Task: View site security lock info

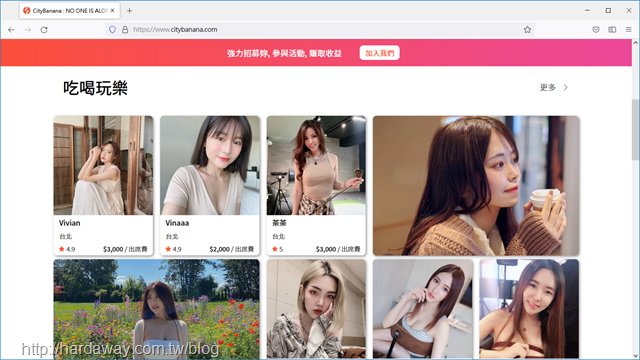Action: click(125, 29)
